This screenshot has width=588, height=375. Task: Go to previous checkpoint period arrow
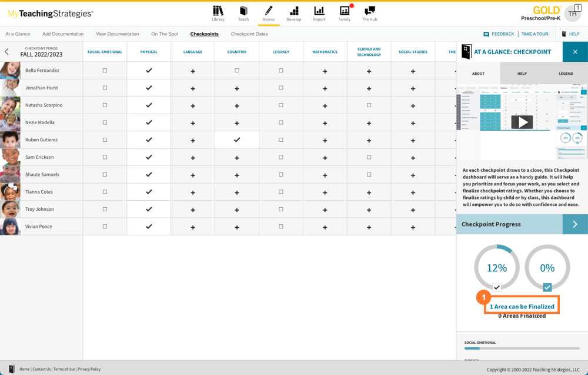pos(7,52)
